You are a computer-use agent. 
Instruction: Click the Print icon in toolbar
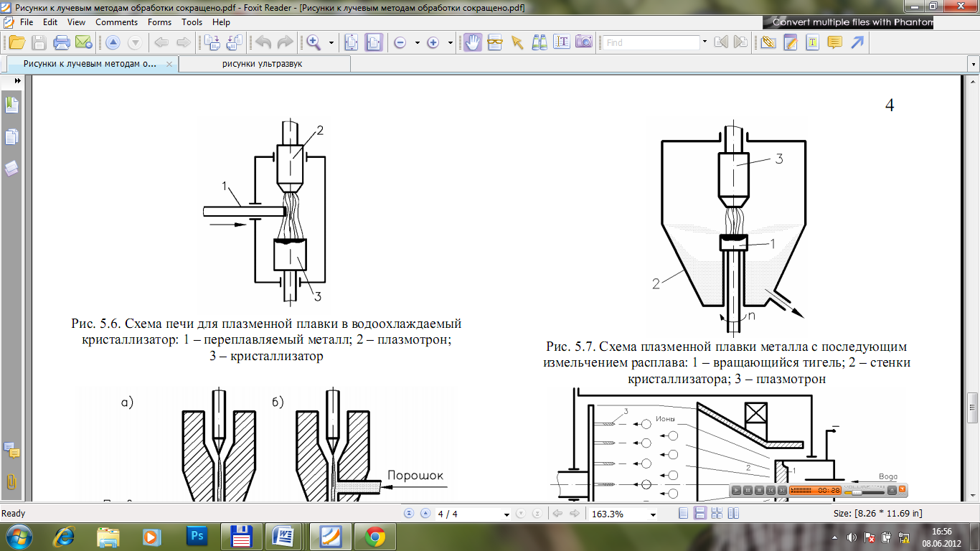pyautogui.click(x=62, y=42)
